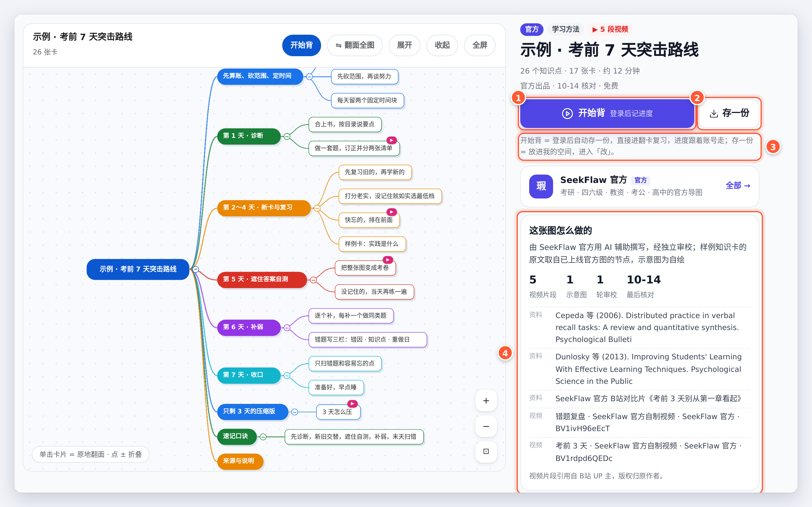
Task: Collapse the '第 7 天 · 收口' branch
Action: click(287, 375)
